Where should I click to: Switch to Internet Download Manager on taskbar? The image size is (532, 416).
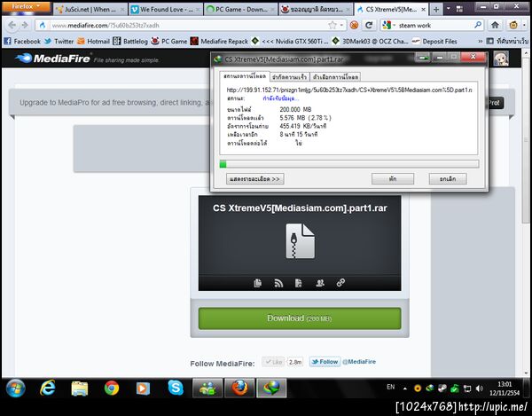(271, 389)
